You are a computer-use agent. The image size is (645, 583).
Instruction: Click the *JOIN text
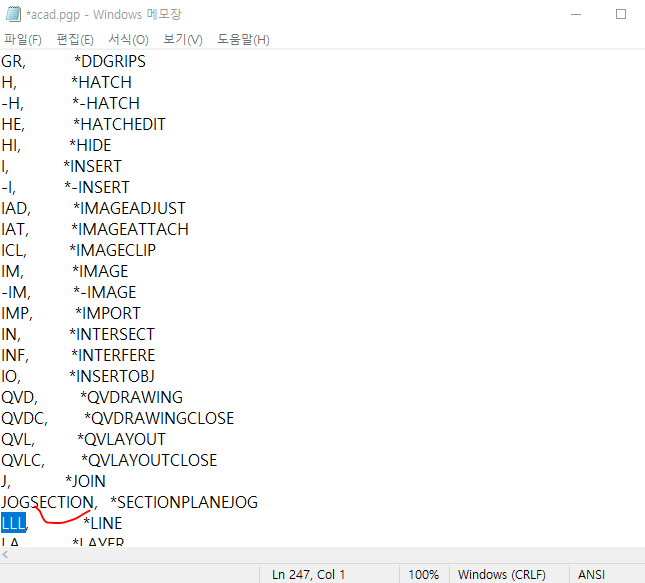point(85,481)
